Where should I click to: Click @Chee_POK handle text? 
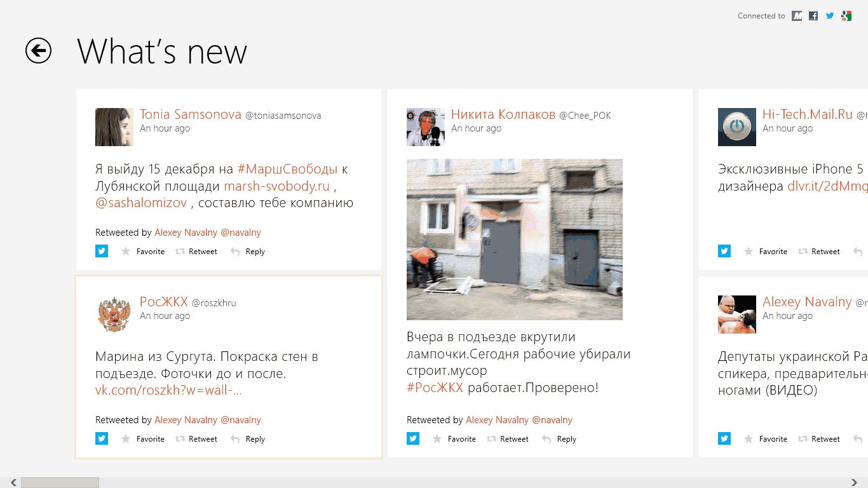tap(585, 116)
